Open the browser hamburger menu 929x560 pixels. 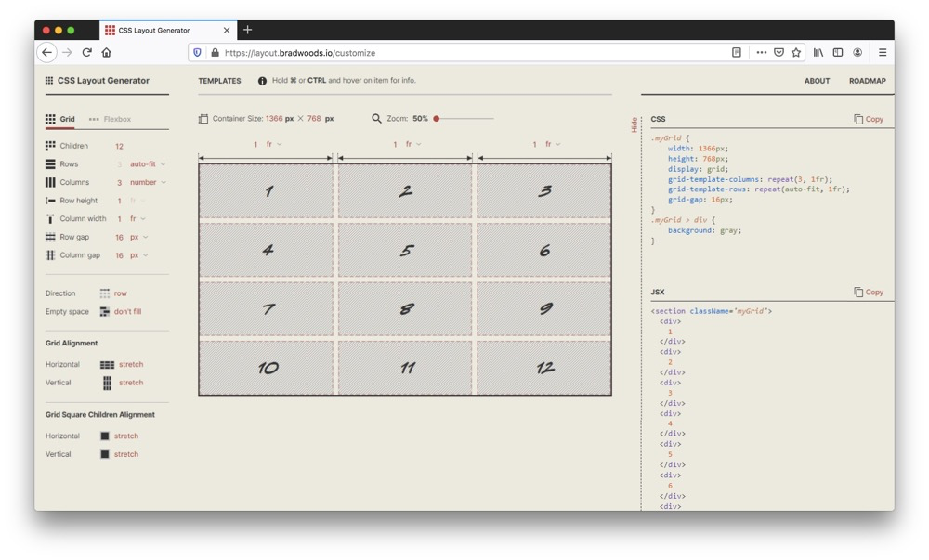click(x=883, y=53)
